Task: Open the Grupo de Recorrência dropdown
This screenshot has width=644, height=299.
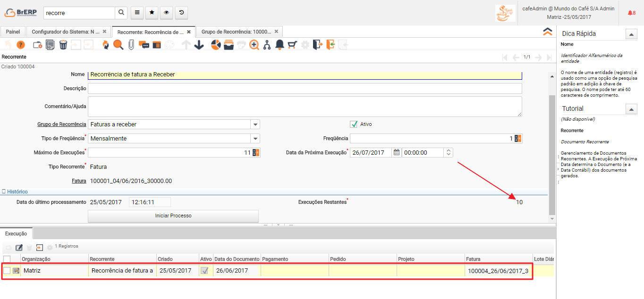Action: (255, 125)
